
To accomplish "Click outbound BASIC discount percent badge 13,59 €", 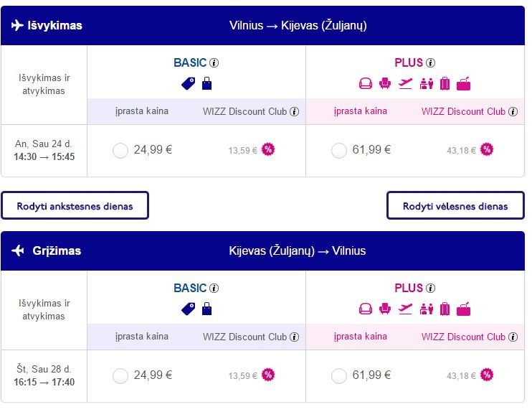I will pos(268,149).
